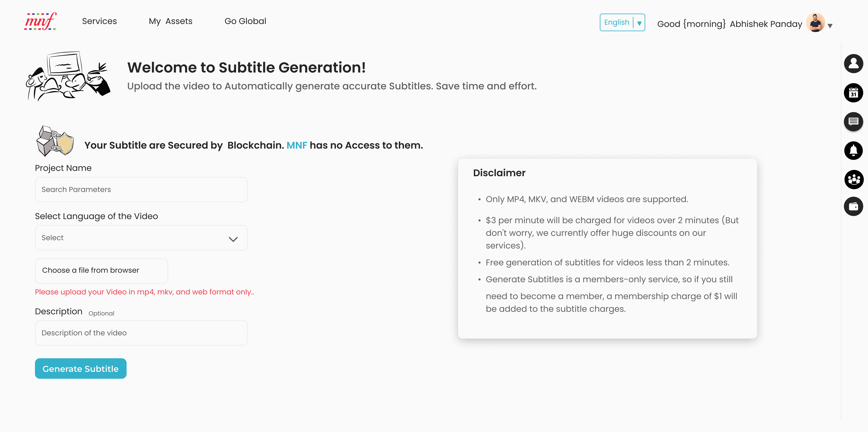Follow the MNF link in blockchain notice
This screenshot has width=868, height=432.
[x=297, y=146]
